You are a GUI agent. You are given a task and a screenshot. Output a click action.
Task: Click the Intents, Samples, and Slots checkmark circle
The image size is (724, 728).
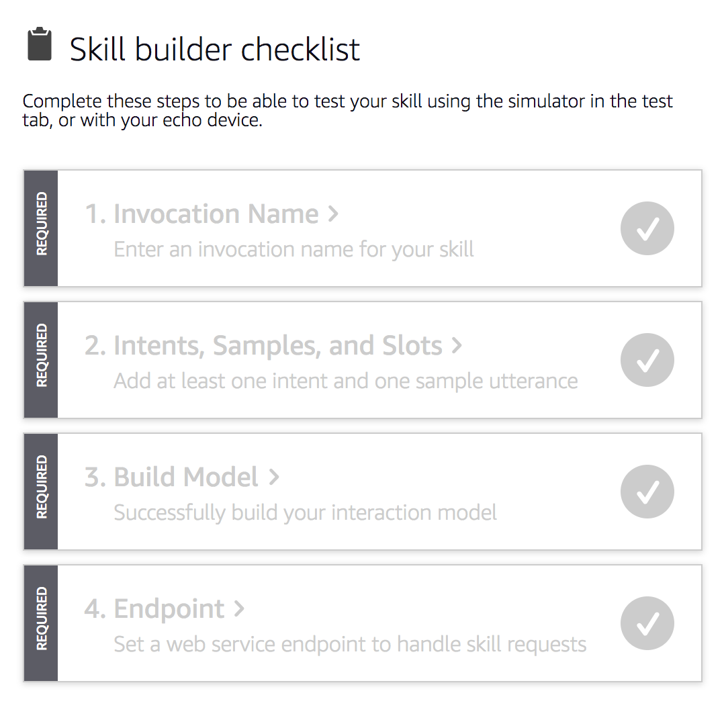647,360
